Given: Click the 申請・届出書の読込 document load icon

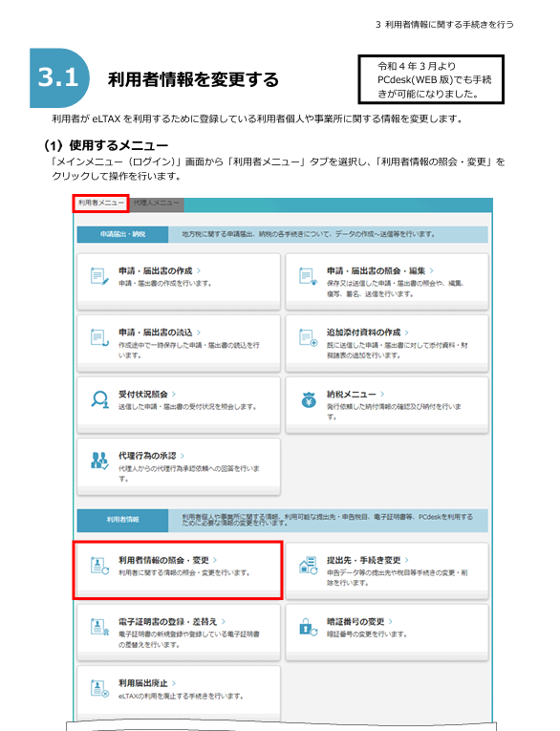Looking at the screenshot, I should (x=99, y=337).
